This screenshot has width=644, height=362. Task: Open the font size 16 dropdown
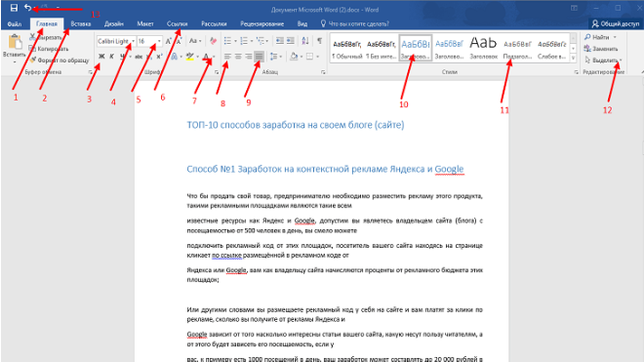click(159, 41)
